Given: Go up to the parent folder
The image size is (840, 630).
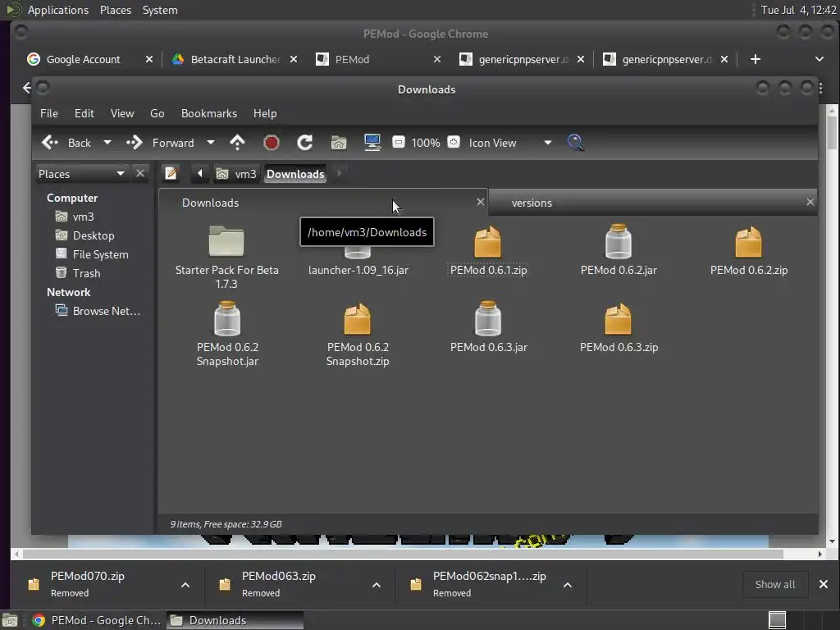Looking at the screenshot, I should [x=237, y=143].
